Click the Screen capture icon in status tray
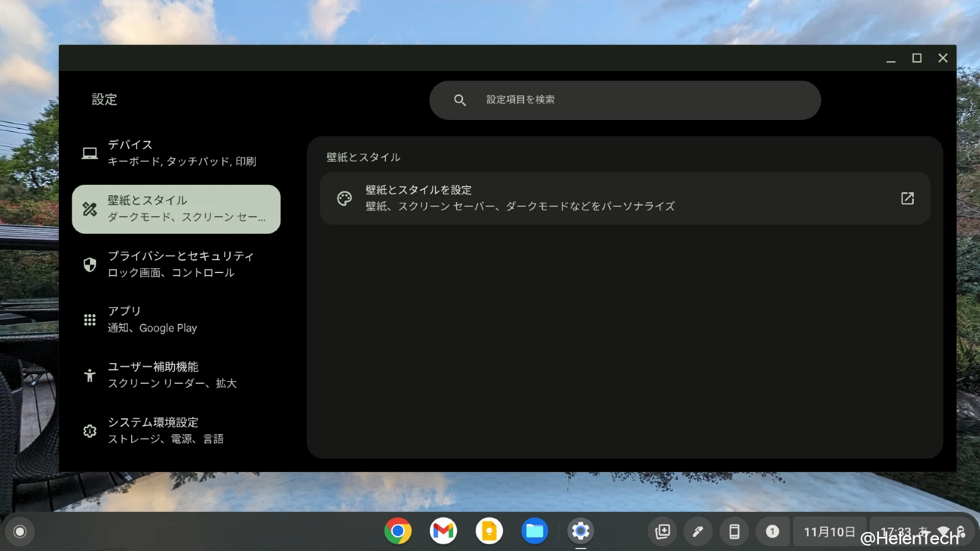This screenshot has height=551, width=980. 661,531
